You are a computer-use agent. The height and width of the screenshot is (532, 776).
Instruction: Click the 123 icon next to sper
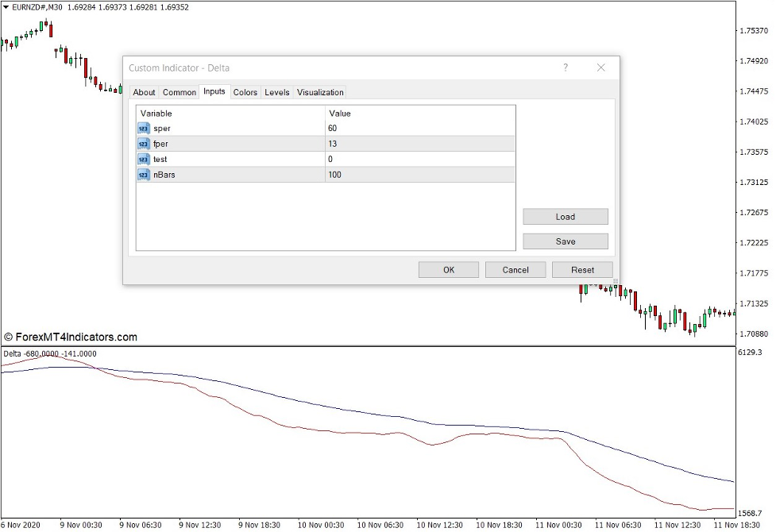click(143, 128)
